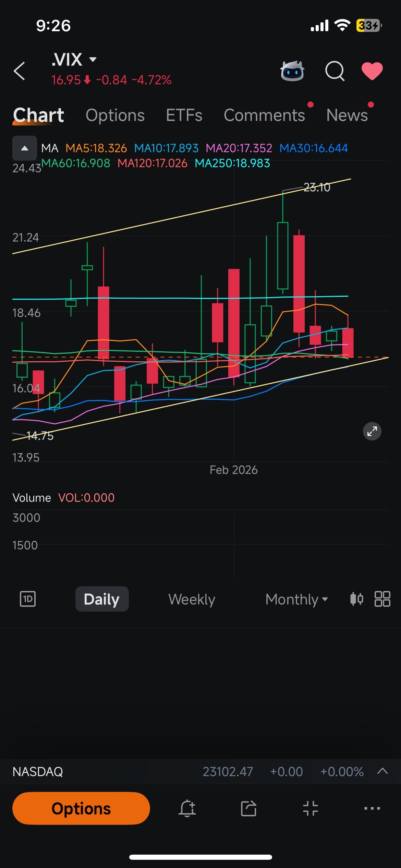The width and height of the screenshot is (401, 868).
Task: Tap the VOL:0.000 value
Action: tap(86, 498)
